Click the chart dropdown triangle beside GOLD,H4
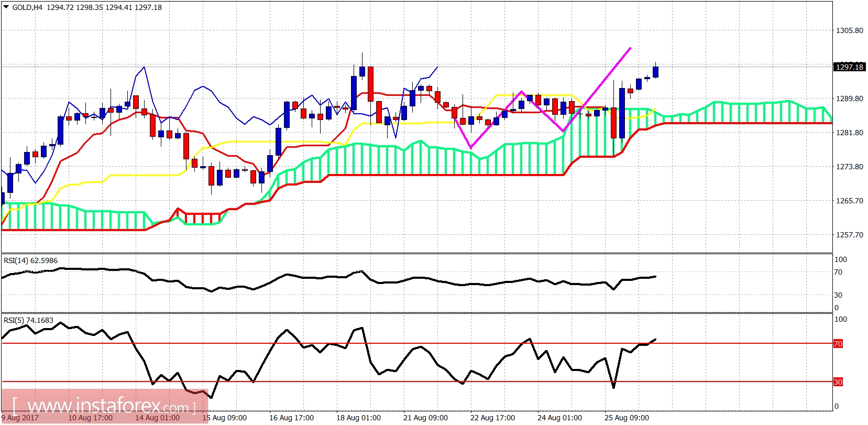The height and width of the screenshot is (425, 868). [6, 7]
